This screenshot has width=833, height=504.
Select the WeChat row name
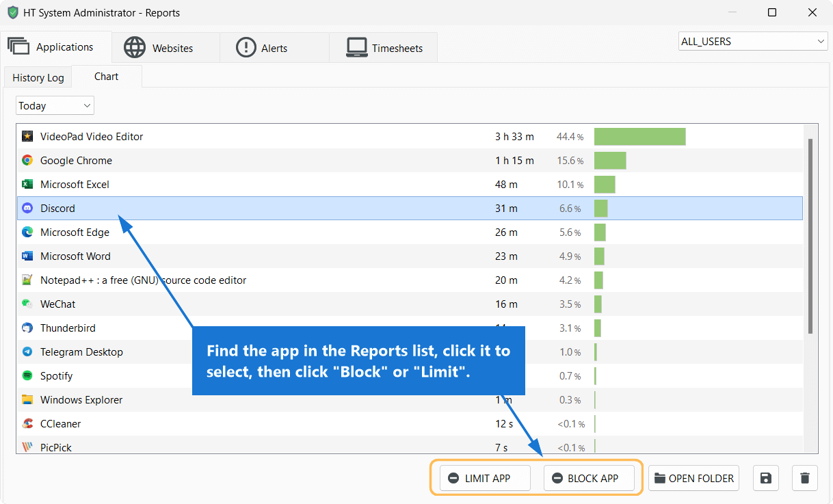[57, 304]
